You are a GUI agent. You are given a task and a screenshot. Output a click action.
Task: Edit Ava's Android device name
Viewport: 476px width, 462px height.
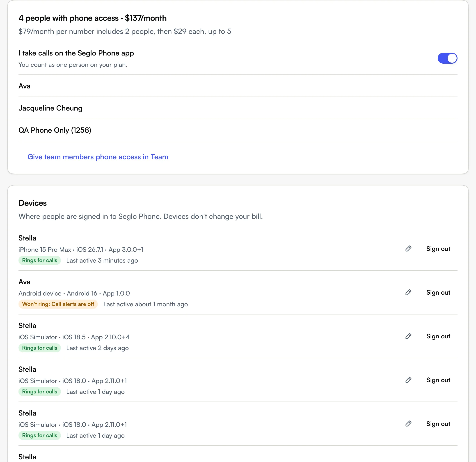point(408,292)
